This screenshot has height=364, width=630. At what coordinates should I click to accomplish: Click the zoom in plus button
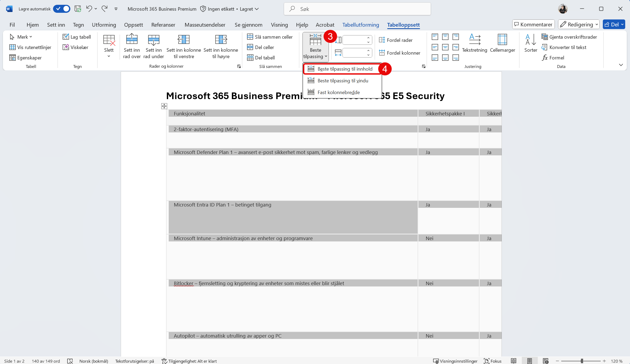click(x=604, y=361)
